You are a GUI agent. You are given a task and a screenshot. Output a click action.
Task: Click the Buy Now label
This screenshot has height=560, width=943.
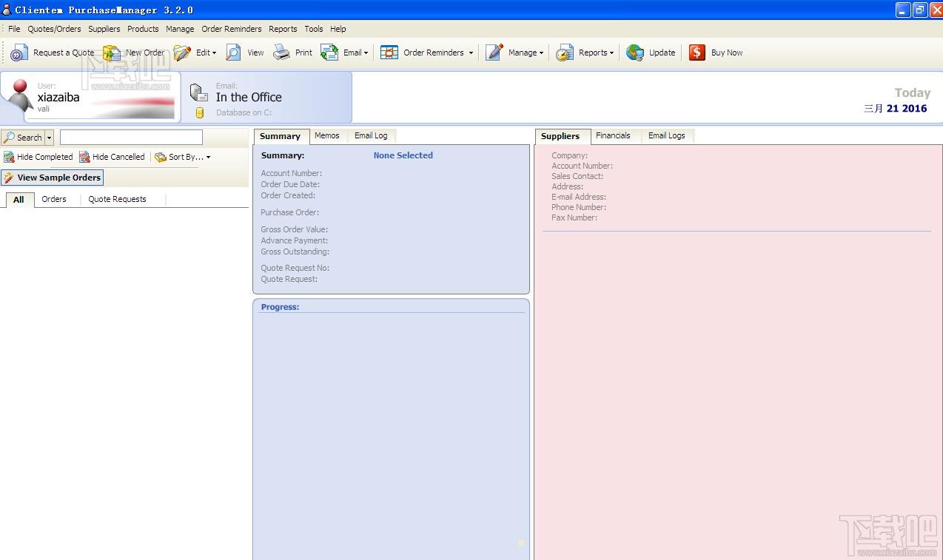click(727, 53)
